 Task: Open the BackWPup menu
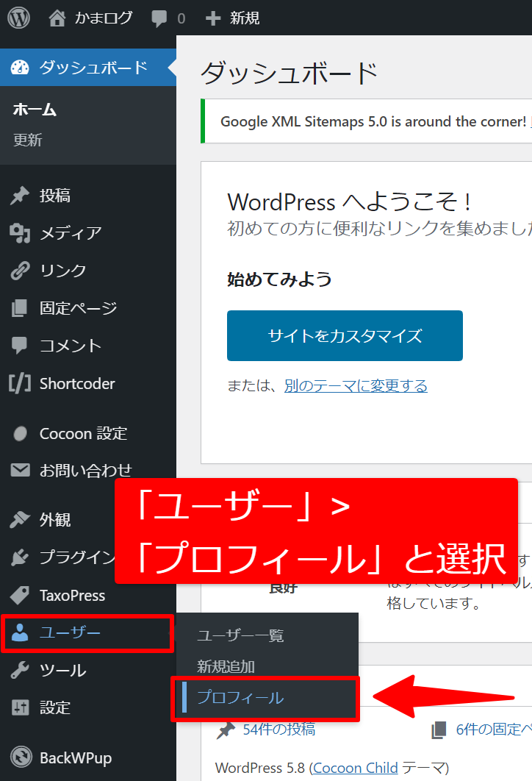point(88,757)
